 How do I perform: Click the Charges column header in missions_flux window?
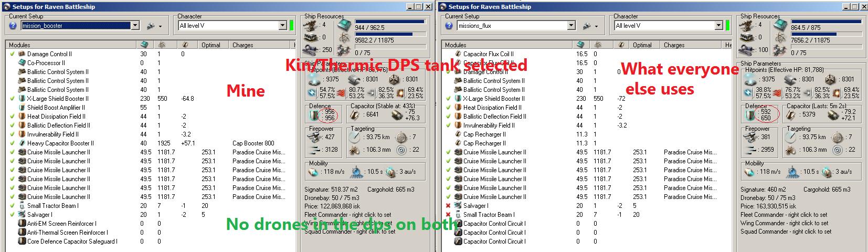point(692,45)
